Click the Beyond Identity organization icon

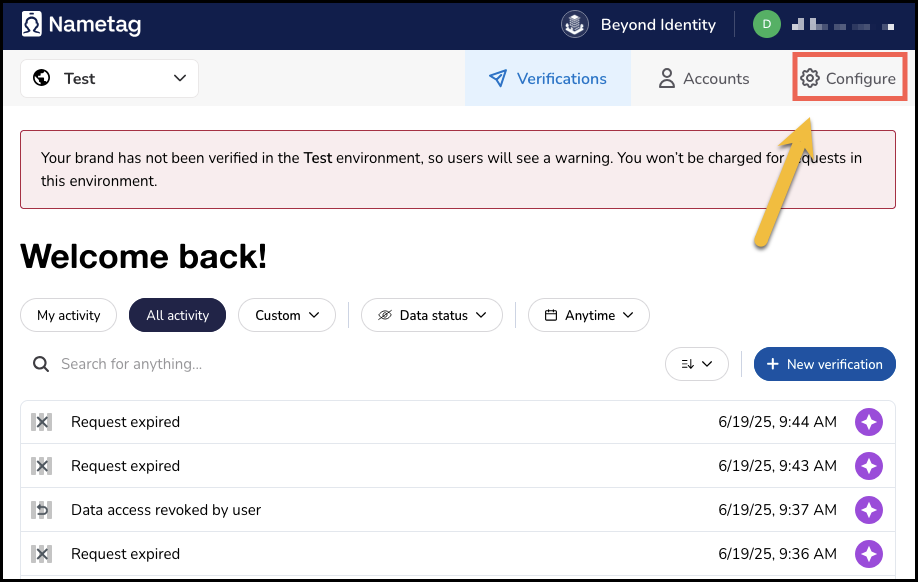click(x=574, y=25)
